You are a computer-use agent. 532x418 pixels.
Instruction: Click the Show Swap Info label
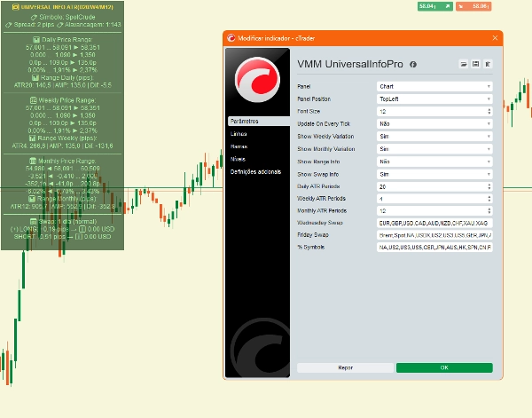point(318,174)
